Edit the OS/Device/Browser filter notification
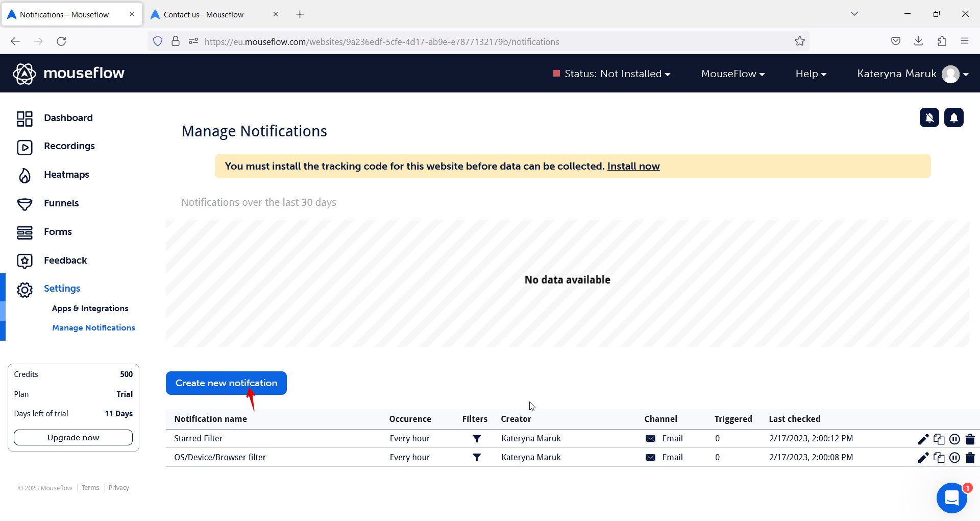The width and height of the screenshot is (980, 521). [923, 458]
